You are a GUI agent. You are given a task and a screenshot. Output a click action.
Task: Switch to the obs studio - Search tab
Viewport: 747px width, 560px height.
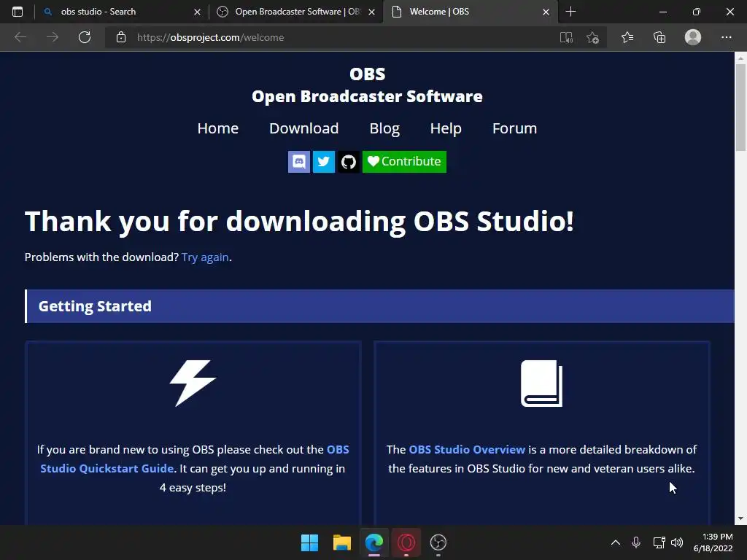pos(122,12)
